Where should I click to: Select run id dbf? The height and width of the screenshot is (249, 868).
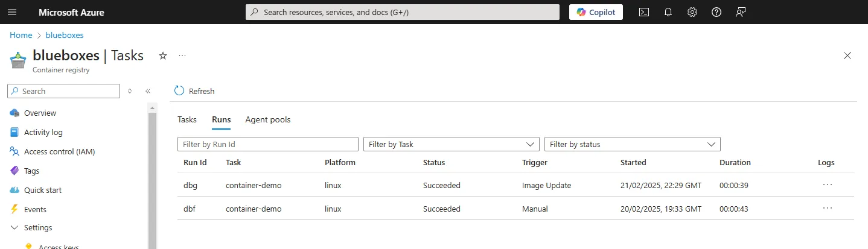(x=190, y=209)
